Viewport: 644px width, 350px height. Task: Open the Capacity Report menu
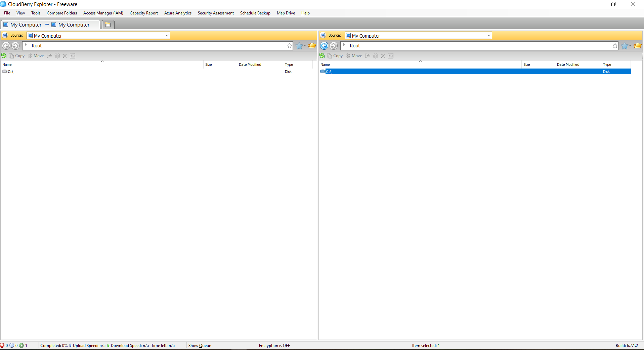(144, 13)
